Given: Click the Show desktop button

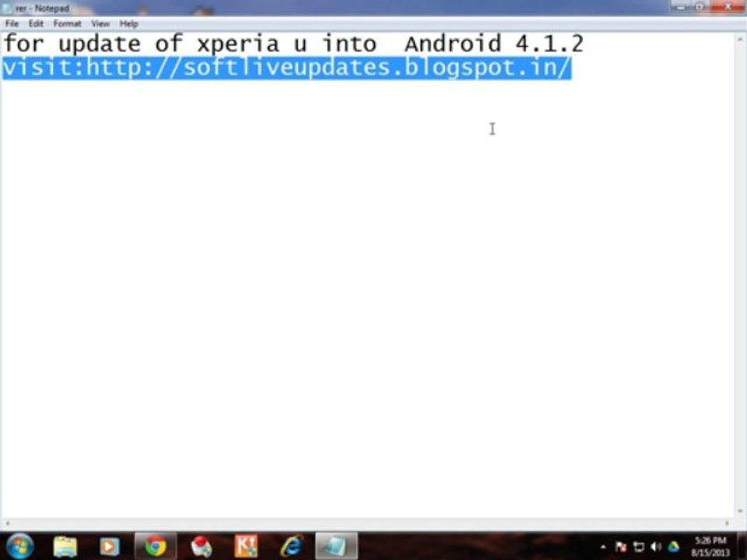Looking at the screenshot, I should 742,546.
